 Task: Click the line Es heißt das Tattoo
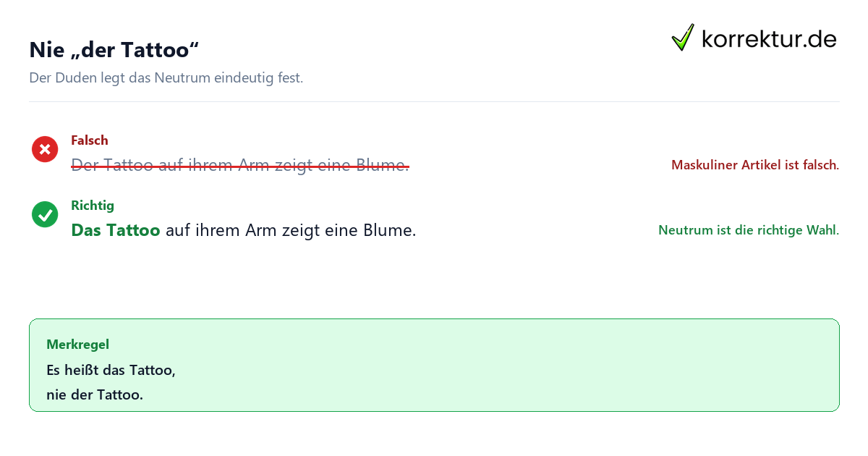111,370
